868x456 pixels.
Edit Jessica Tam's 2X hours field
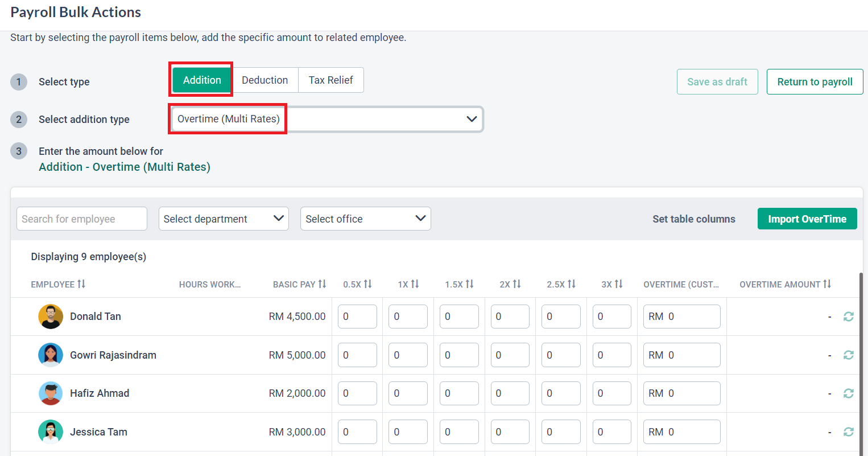click(510, 432)
